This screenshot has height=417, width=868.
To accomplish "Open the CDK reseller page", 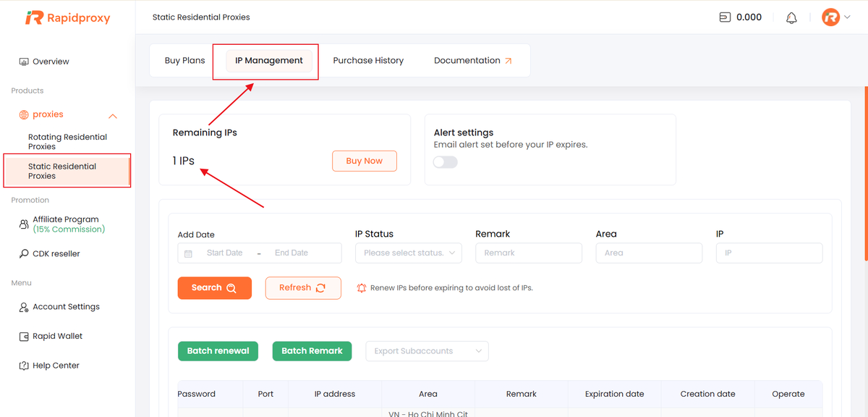I will [56, 254].
